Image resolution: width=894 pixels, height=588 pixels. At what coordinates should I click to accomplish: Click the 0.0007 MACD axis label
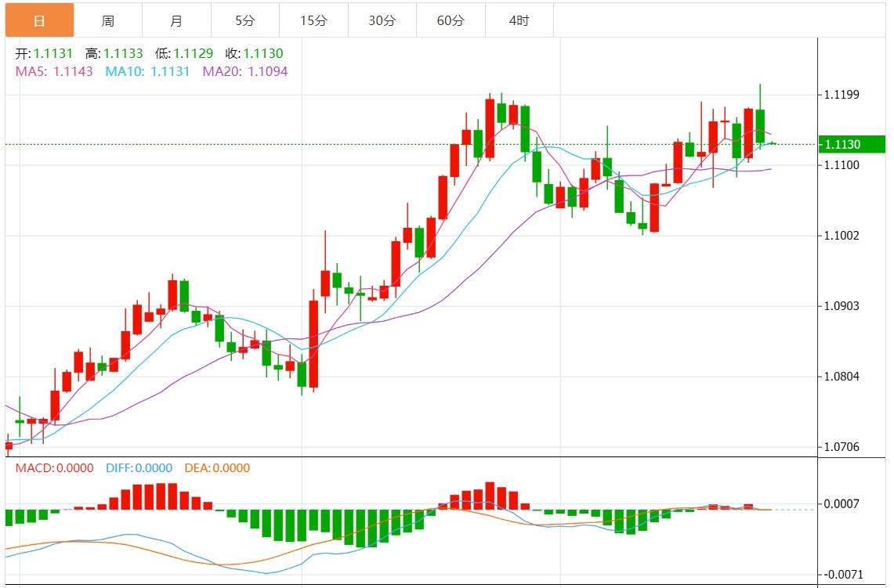pyautogui.click(x=842, y=503)
